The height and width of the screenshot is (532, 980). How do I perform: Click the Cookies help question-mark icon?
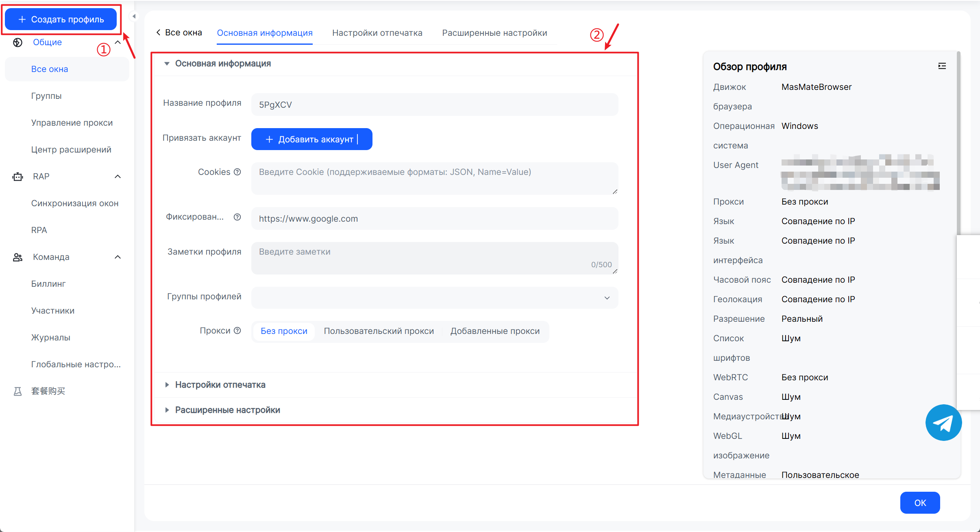click(x=237, y=172)
